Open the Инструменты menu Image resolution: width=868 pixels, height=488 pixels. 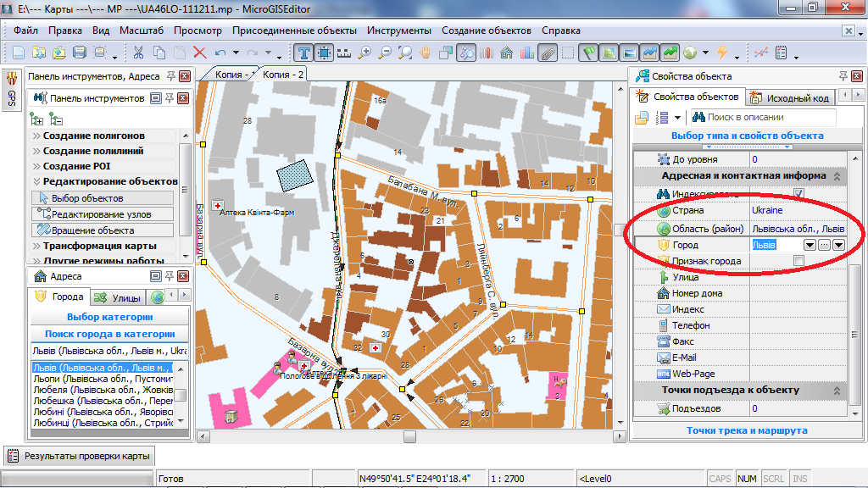(399, 30)
